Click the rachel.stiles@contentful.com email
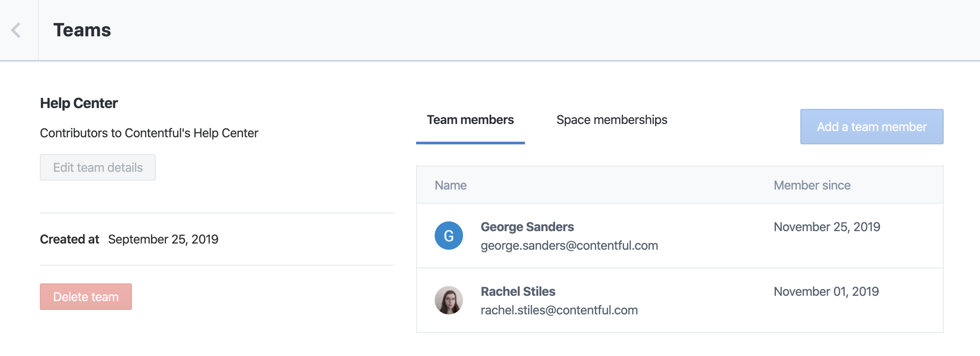980x356 pixels. (x=559, y=310)
